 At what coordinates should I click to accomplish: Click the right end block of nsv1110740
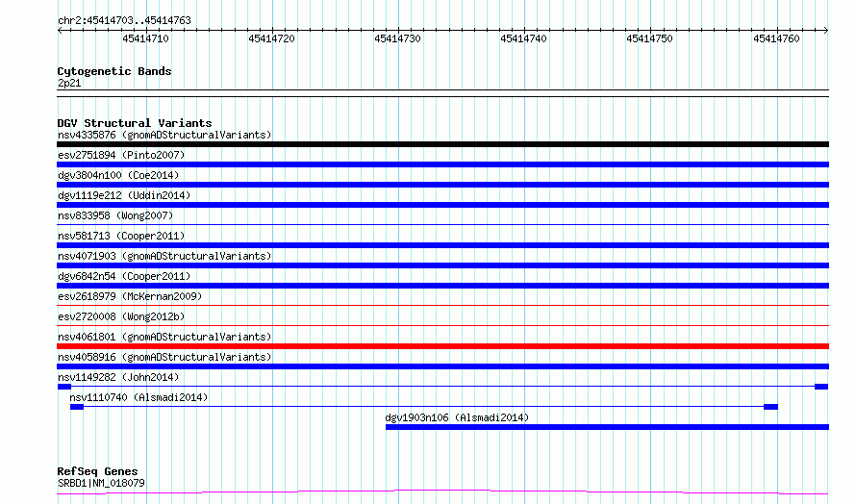tap(770, 407)
